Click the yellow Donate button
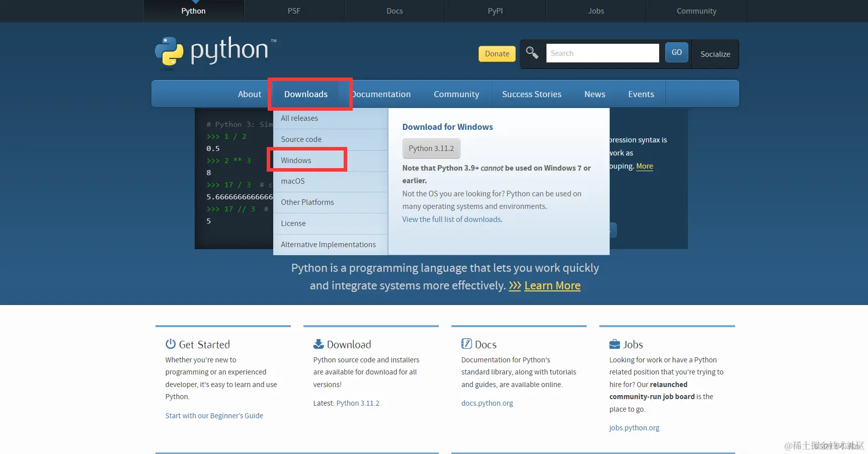This screenshot has width=868, height=454. [497, 54]
